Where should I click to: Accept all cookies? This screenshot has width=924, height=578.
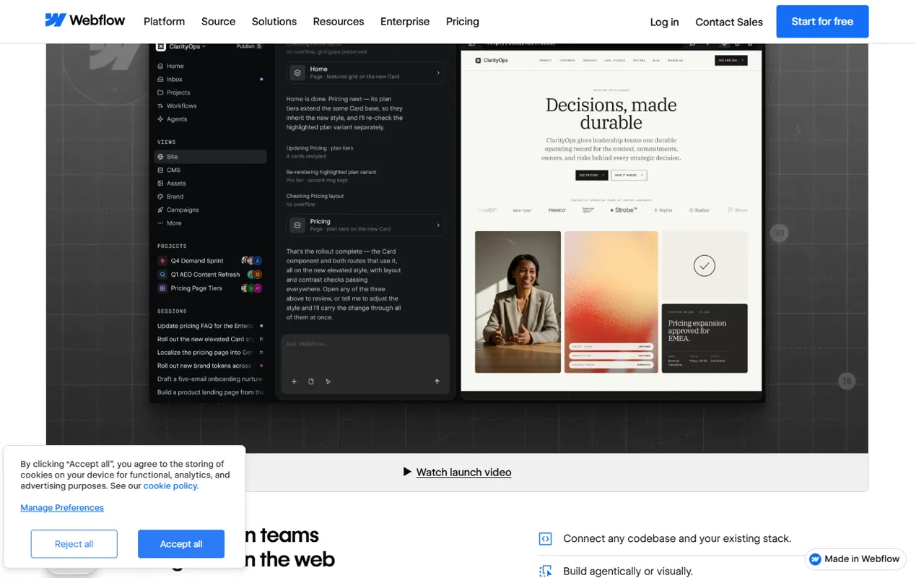coord(181,544)
